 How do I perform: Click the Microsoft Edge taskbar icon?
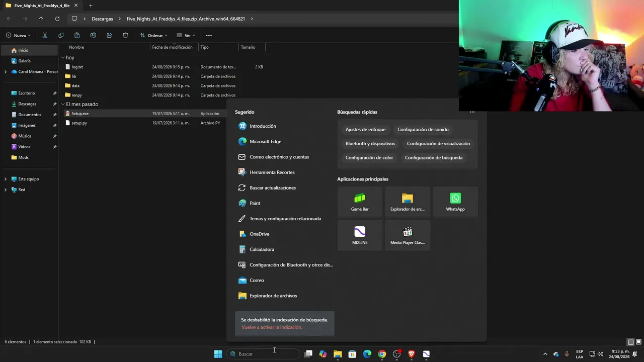coord(367,354)
